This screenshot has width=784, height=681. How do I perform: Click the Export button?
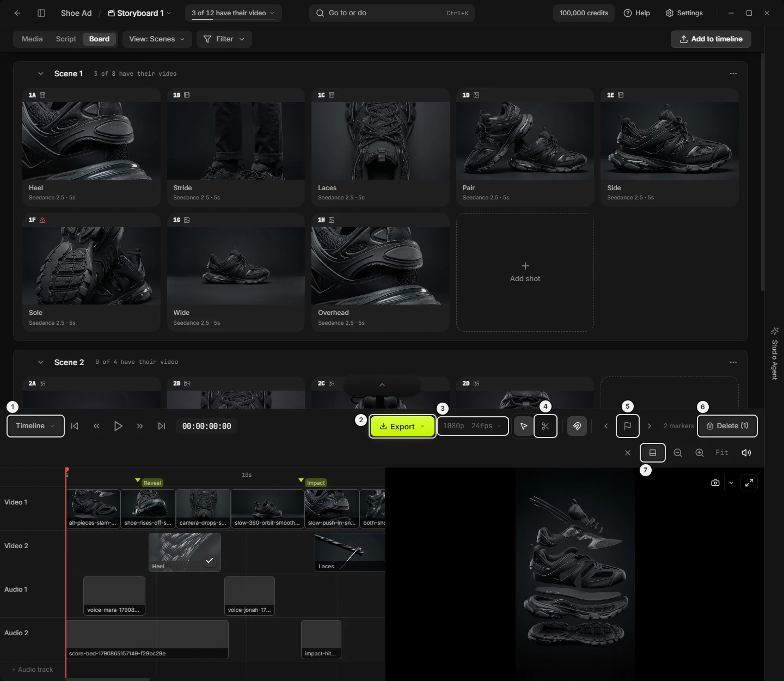coord(402,427)
